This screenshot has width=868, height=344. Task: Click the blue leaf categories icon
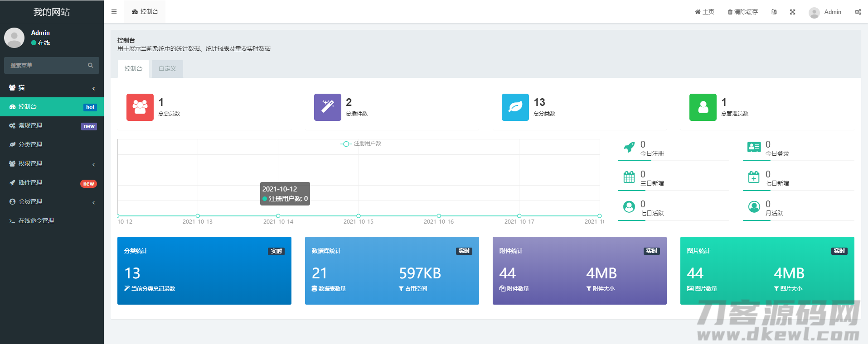[x=515, y=107]
